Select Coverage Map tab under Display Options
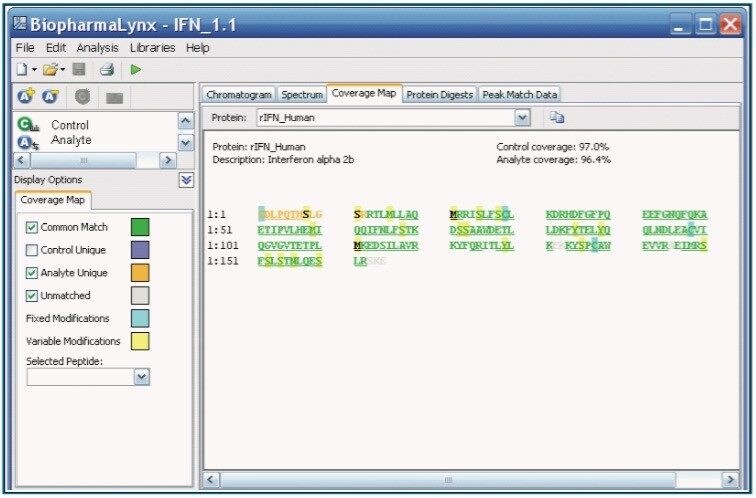756x498 pixels. pyautogui.click(x=53, y=200)
